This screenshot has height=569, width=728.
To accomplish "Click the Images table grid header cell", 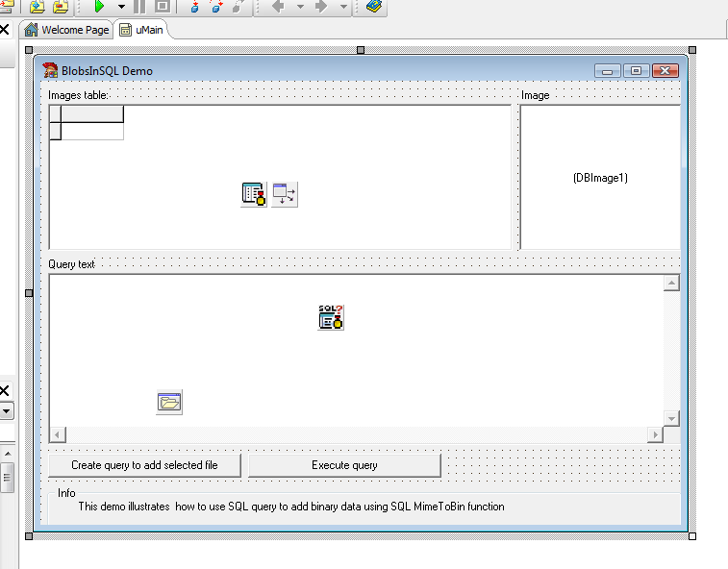I will tap(92, 114).
